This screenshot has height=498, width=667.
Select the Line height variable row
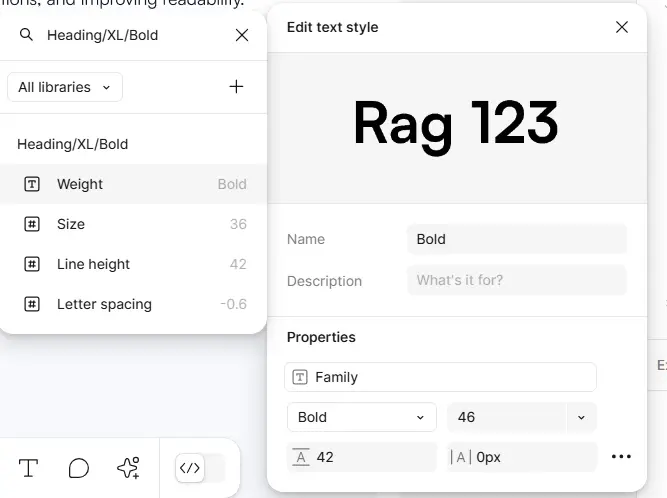pyautogui.click(x=133, y=264)
